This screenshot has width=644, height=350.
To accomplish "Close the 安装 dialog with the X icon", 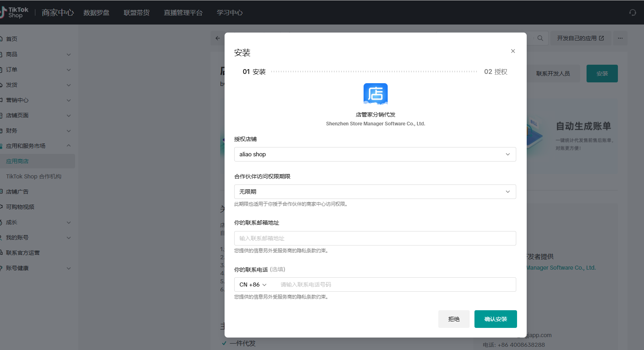I will [513, 51].
